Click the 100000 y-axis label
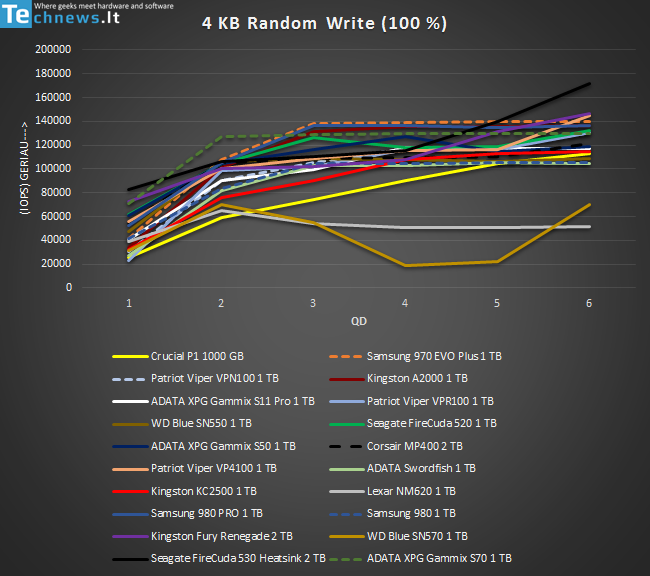Screen dimensions: 650x576 tap(53, 168)
